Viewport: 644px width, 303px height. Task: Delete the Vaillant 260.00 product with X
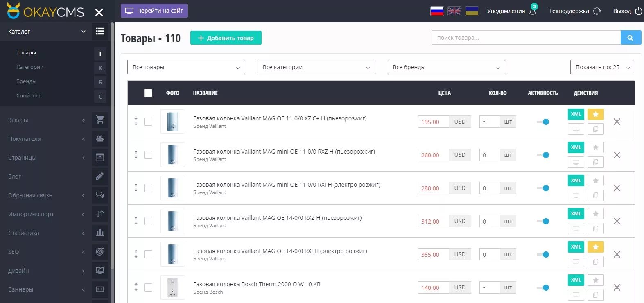(x=617, y=155)
